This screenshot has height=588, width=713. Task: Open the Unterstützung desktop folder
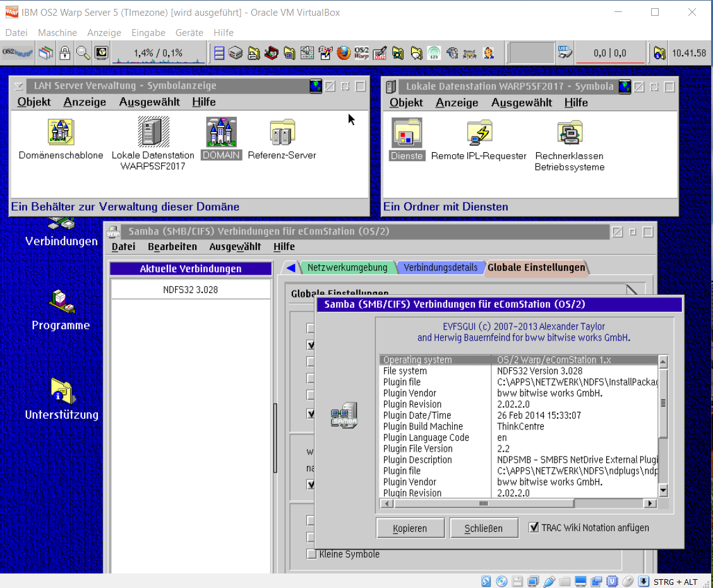62,391
